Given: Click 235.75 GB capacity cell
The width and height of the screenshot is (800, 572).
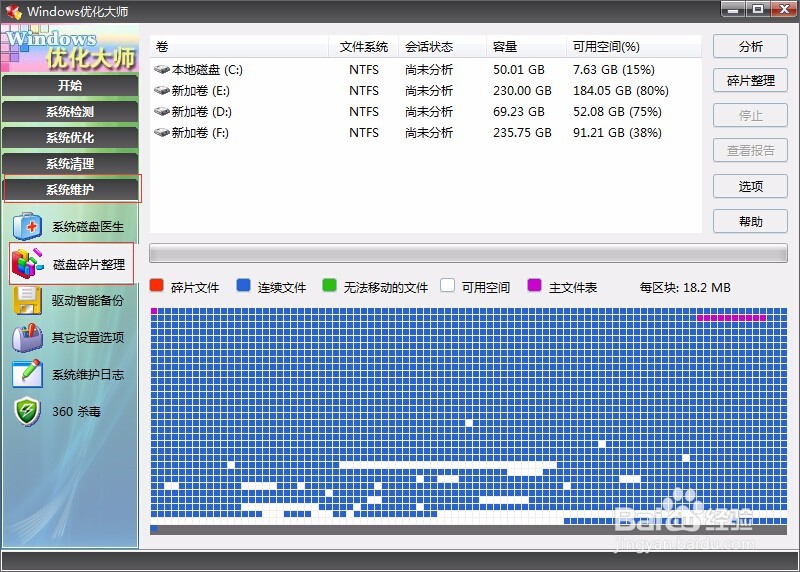Looking at the screenshot, I should (522, 133).
